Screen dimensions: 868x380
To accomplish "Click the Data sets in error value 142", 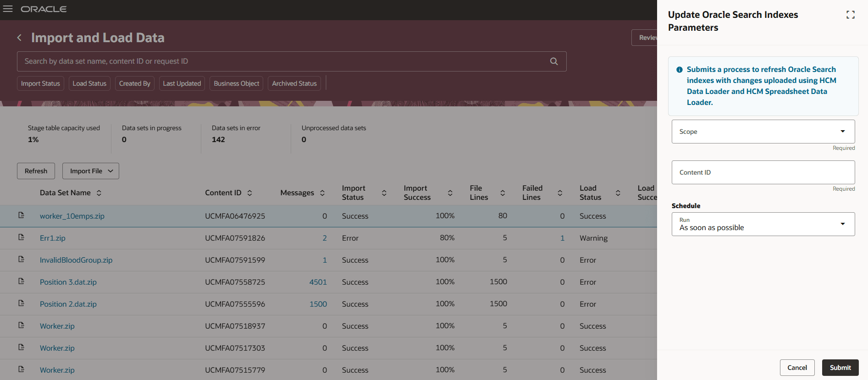I will (x=218, y=139).
